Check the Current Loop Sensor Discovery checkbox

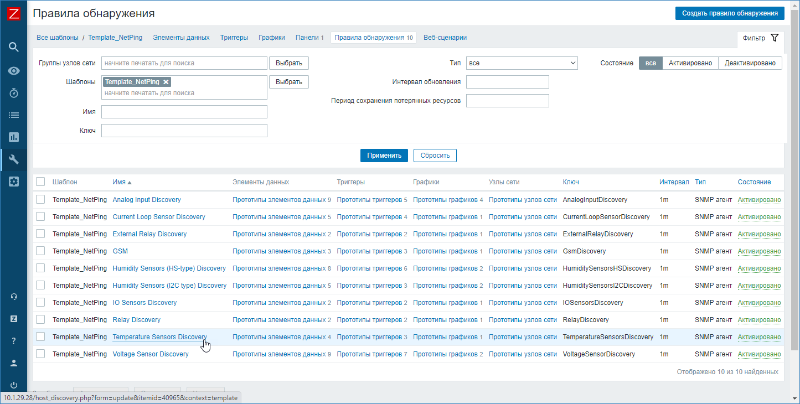[x=40, y=217]
